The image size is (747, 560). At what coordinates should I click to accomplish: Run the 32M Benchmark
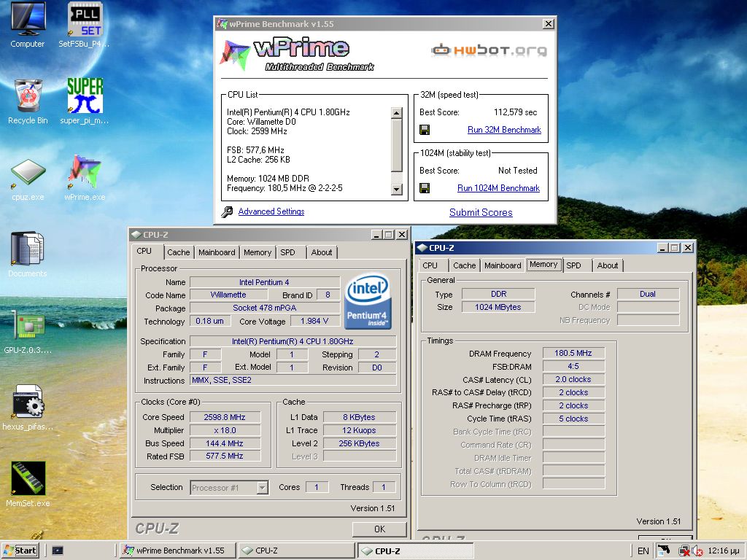[x=504, y=130]
